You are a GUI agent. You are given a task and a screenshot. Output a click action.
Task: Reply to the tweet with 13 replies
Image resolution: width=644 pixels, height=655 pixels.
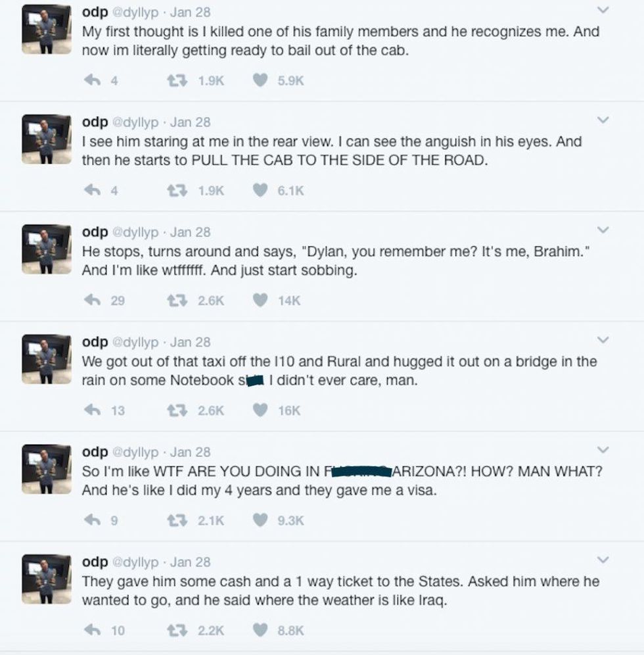coord(93,410)
